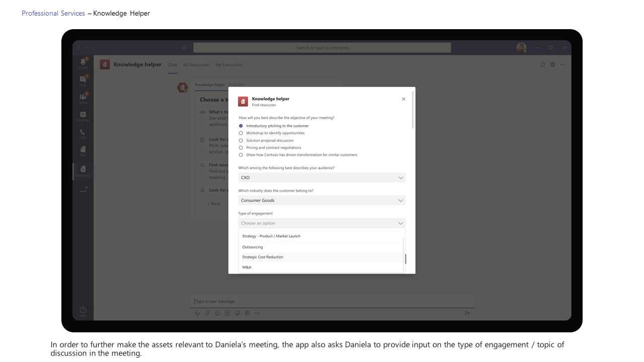
Task: Open the Files sidebar icon
Action: (83, 150)
